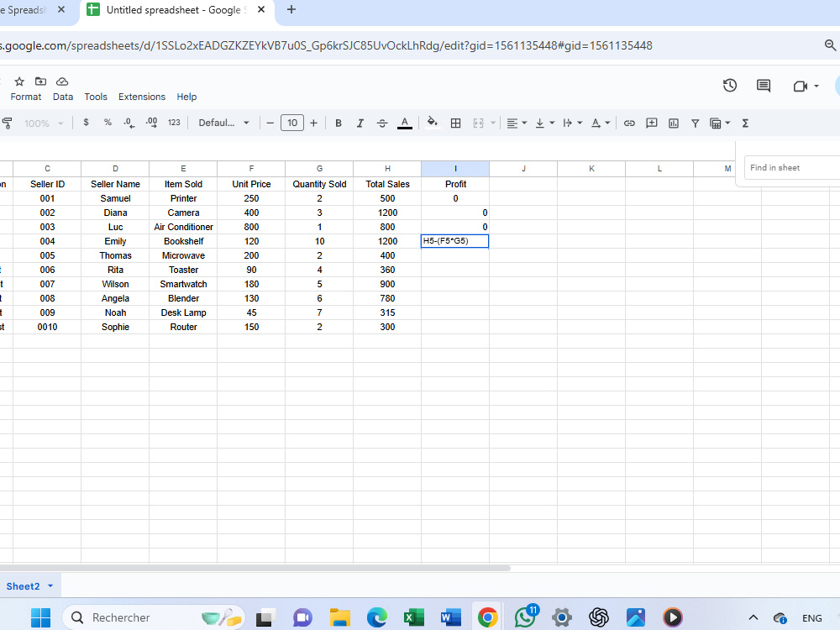This screenshot has width=840, height=630.
Task: Format as currency with dollar icon
Action: click(86, 123)
